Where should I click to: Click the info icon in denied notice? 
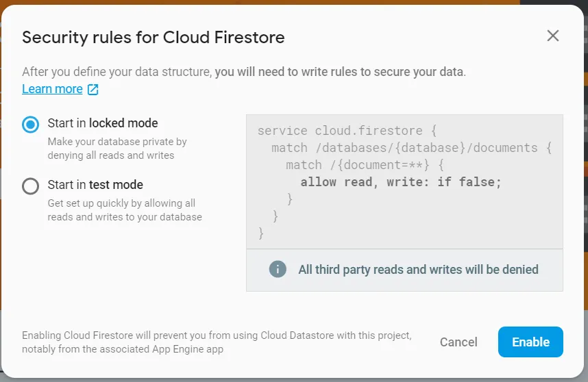pyautogui.click(x=278, y=269)
